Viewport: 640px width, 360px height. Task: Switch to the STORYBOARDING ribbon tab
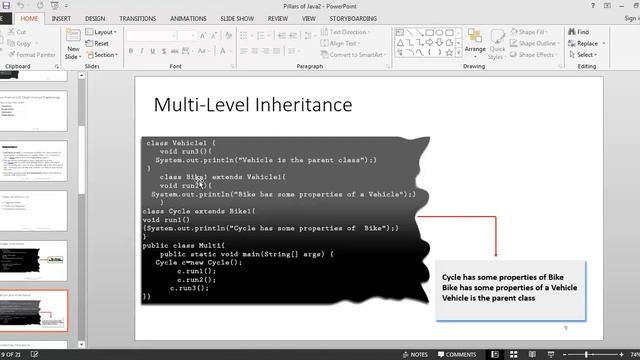[x=353, y=18]
